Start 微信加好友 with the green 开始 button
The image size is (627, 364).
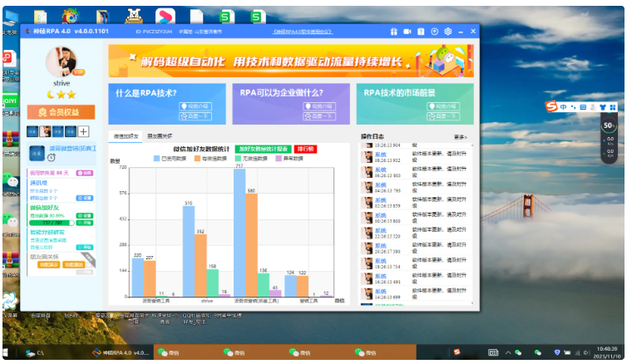pyautogui.click(x=84, y=223)
